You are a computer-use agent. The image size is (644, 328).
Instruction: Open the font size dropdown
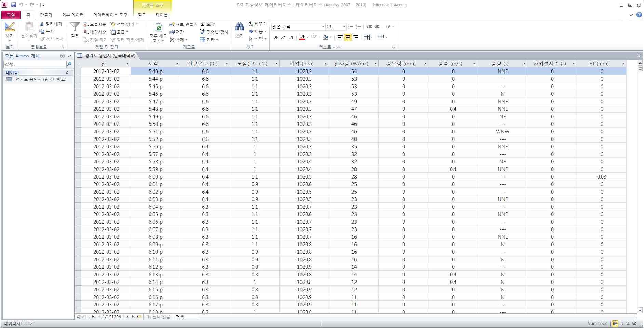[344, 27]
